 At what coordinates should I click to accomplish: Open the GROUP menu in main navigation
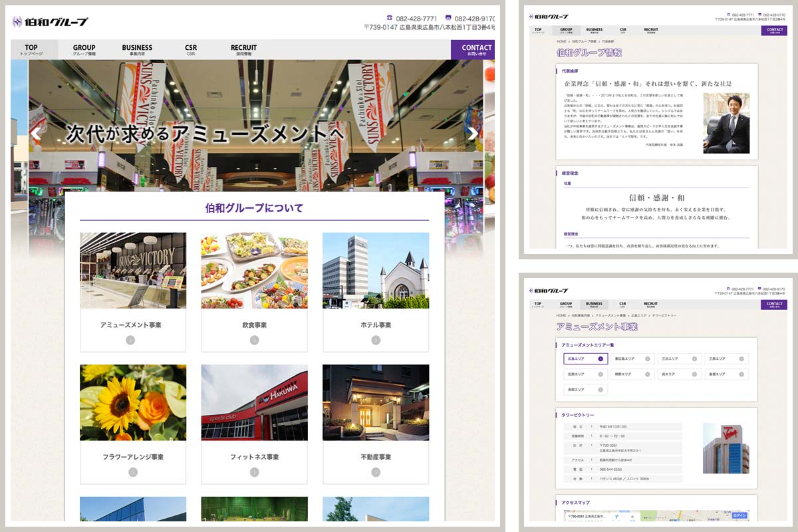[84, 50]
